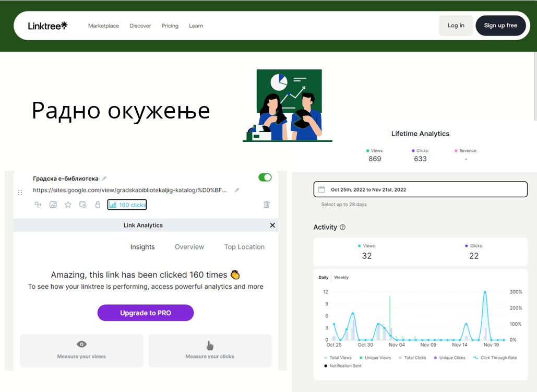Click the Linktree logo
537x392 pixels.
coord(47,26)
